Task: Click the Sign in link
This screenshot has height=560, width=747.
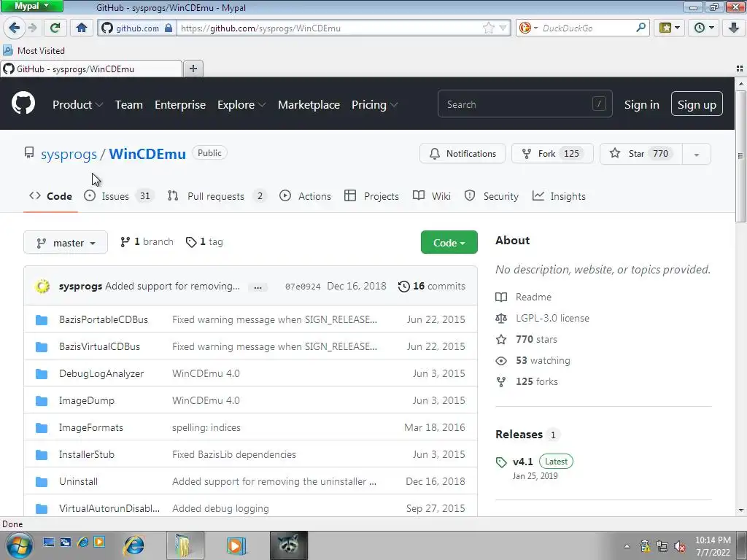Action: point(642,105)
